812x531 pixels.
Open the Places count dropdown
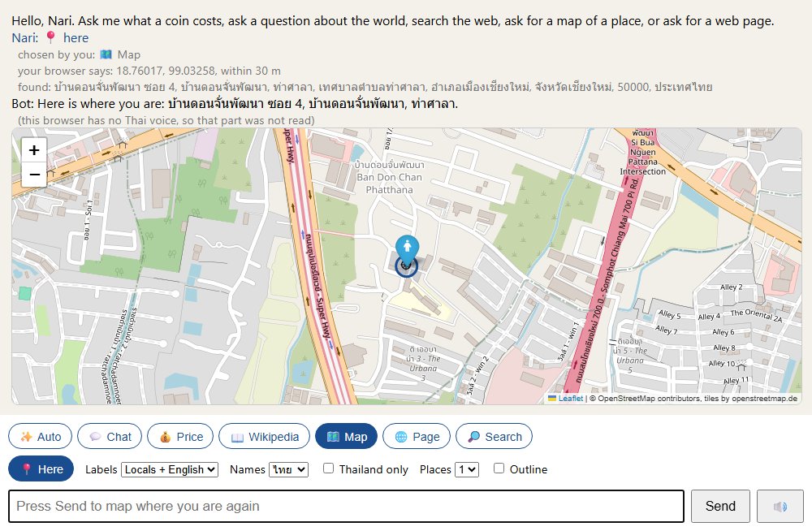[x=467, y=469]
